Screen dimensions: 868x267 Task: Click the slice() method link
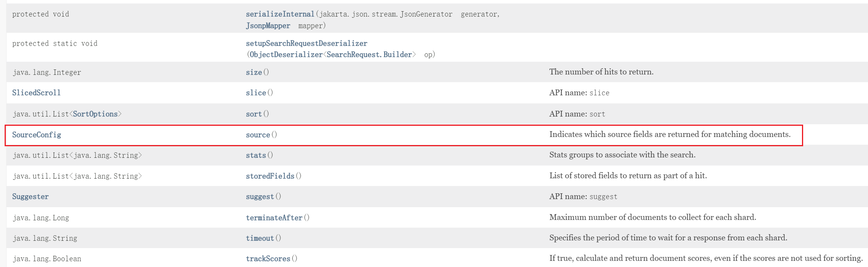pos(256,93)
